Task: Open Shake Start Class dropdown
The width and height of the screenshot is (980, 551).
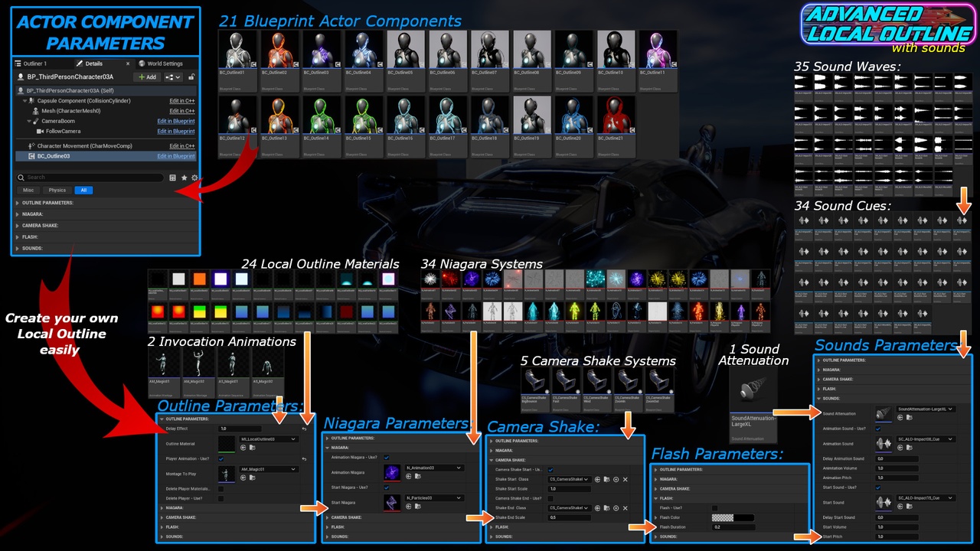Action: [x=569, y=479]
